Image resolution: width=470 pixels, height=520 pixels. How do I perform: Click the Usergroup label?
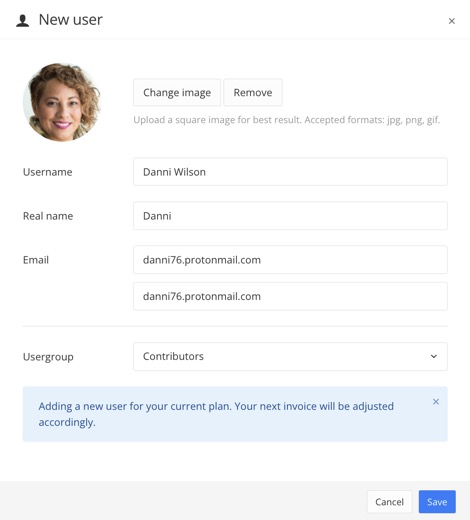[x=48, y=357]
